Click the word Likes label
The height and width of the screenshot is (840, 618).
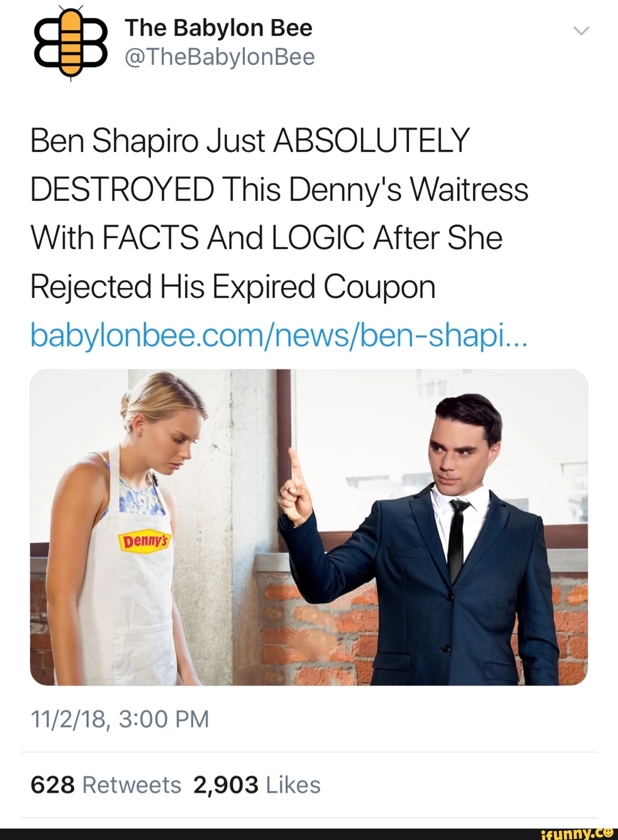293,785
